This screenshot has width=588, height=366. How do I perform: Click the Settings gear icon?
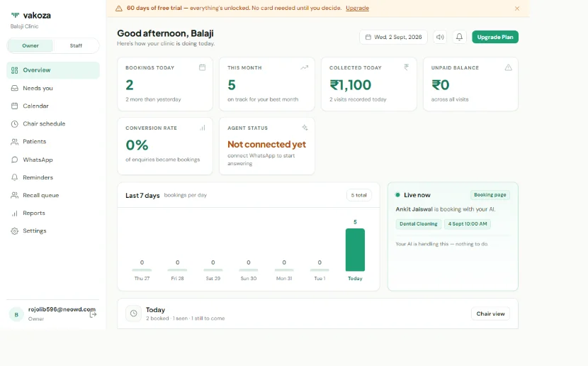pyautogui.click(x=15, y=231)
